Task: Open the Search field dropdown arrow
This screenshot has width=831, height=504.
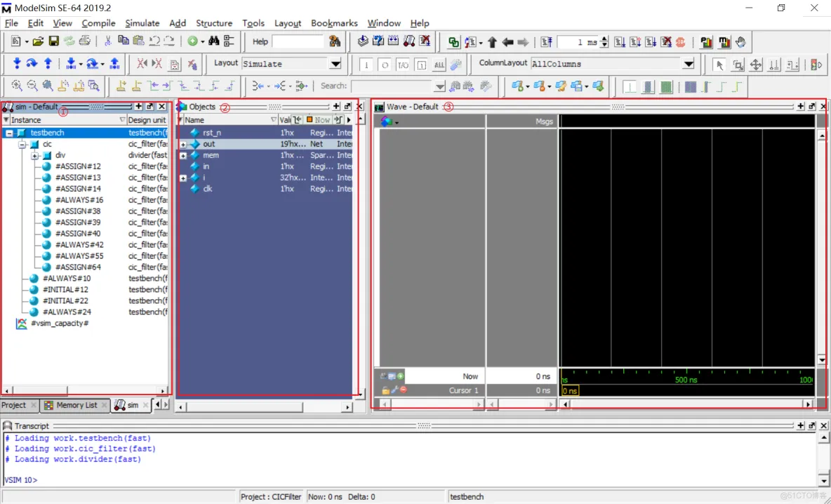Action: pos(440,86)
